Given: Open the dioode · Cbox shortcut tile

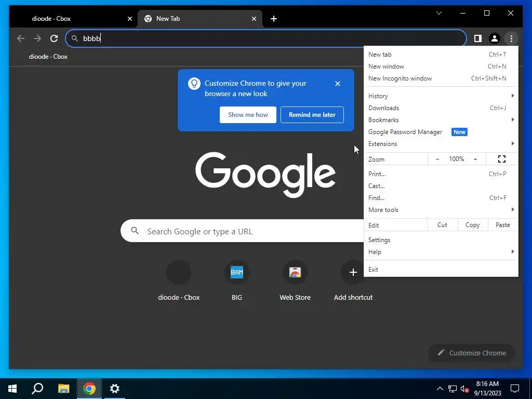Looking at the screenshot, I should coord(179,281).
